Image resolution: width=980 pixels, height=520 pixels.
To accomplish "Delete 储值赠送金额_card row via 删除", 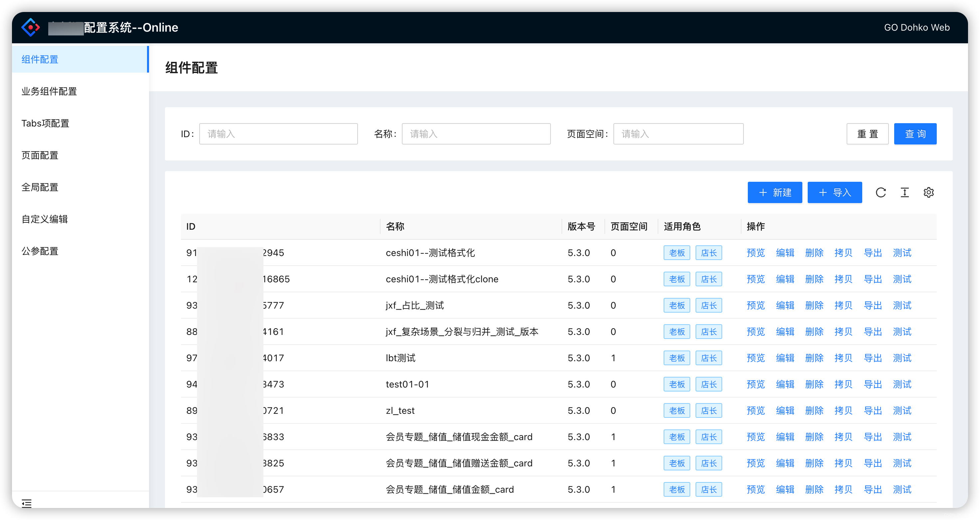I will tap(814, 463).
